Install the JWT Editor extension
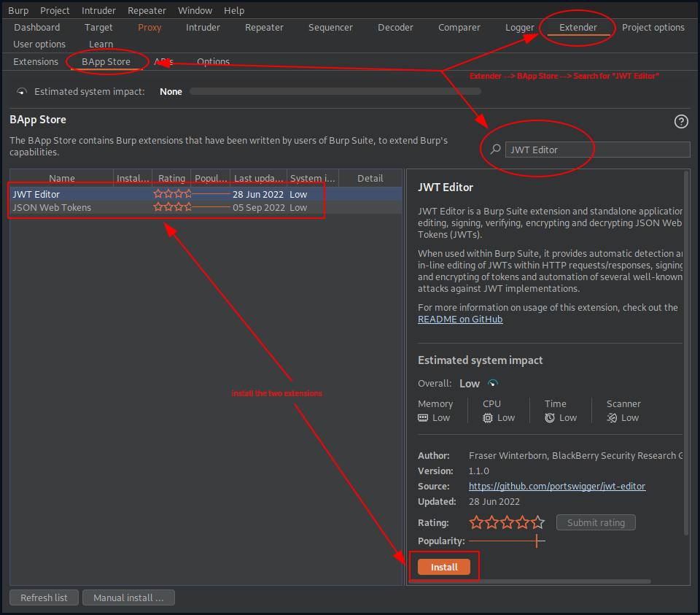The height and width of the screenshot is (615, 700). tap(444, 566)
